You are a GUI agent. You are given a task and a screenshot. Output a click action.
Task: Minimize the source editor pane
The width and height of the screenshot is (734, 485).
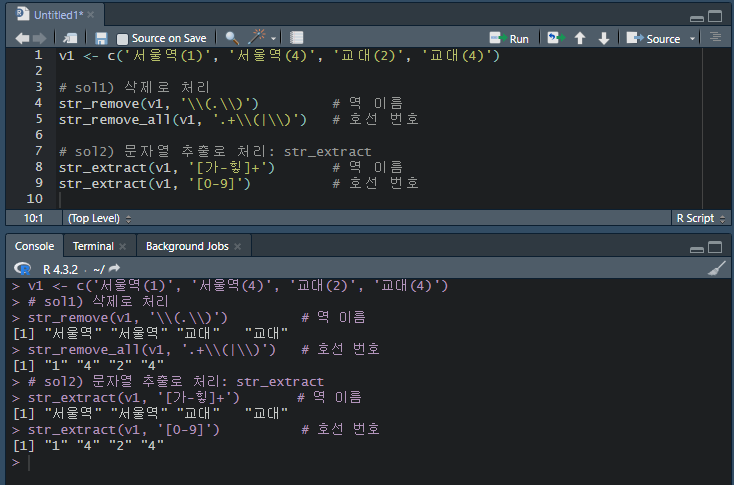click(x=697, y=18)
